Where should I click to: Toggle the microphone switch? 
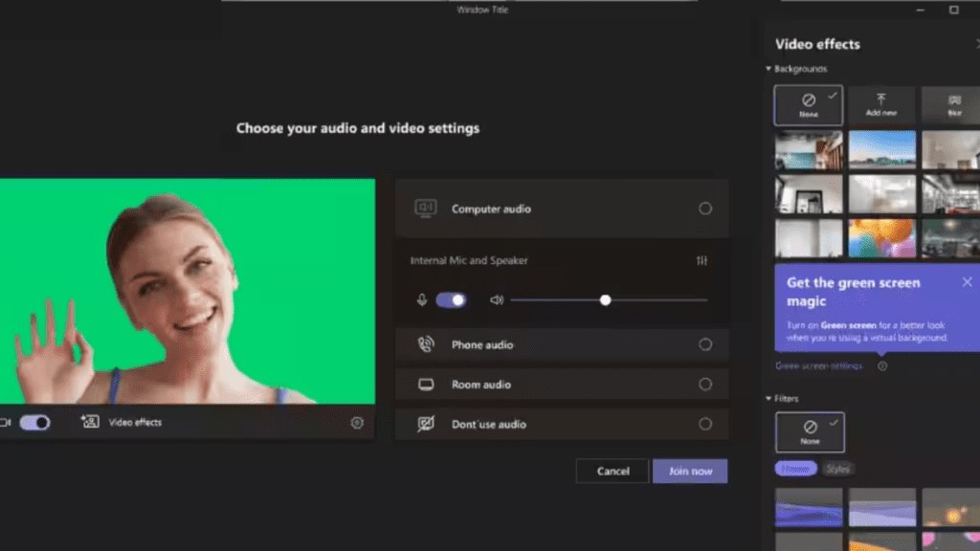(x=451, y=300)
